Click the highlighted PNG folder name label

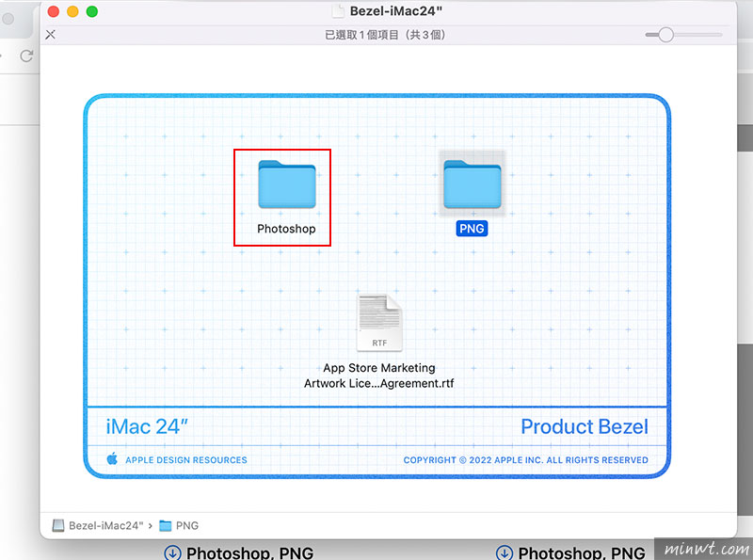[x=472, y=229]
